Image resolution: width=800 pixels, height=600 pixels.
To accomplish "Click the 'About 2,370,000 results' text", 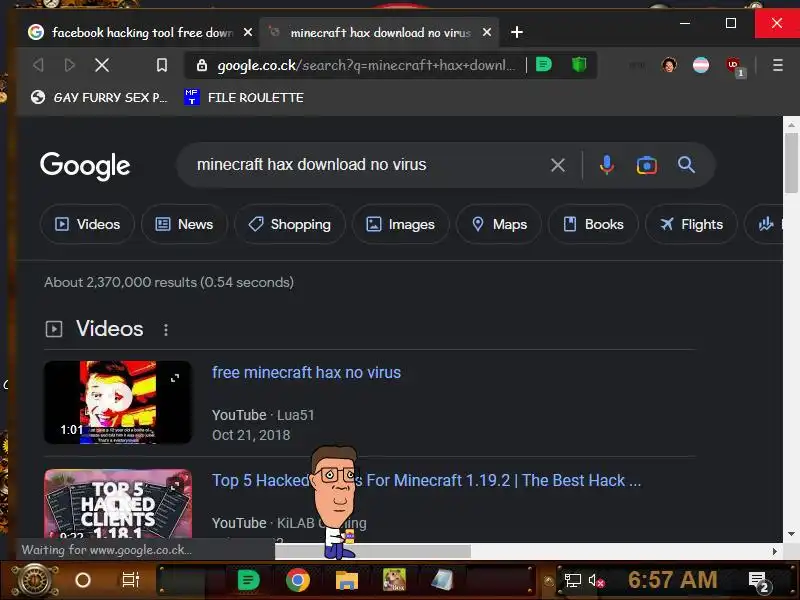I will [x=168, y=282].
